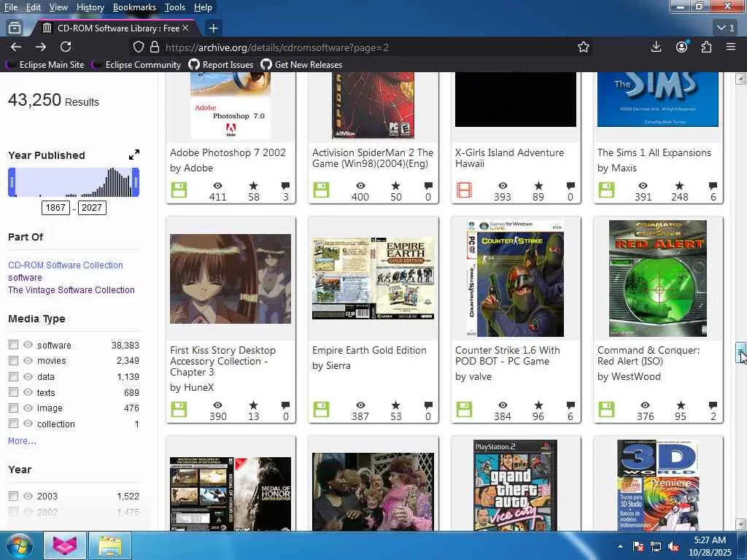The image size is (747, 560).
Task: Toggle the eye icon beside data
Action: [x=28, y=377]
